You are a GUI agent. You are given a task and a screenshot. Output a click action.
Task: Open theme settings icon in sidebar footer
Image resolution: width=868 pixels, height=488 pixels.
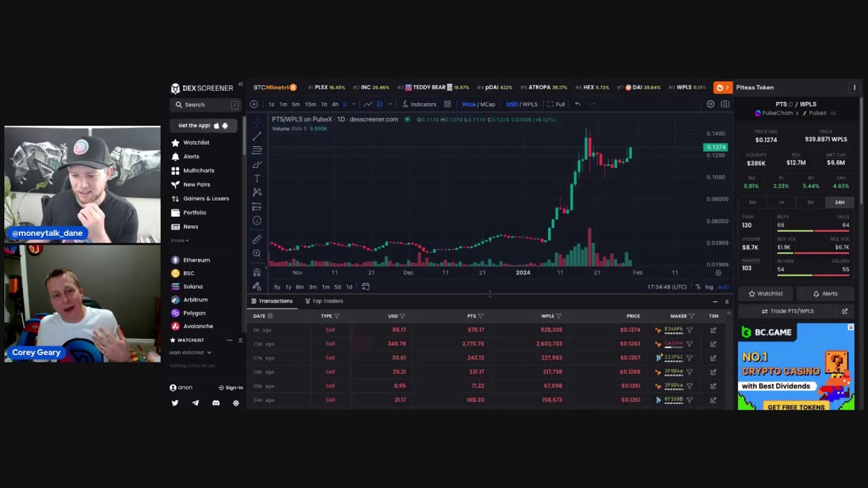pos(236,403)
